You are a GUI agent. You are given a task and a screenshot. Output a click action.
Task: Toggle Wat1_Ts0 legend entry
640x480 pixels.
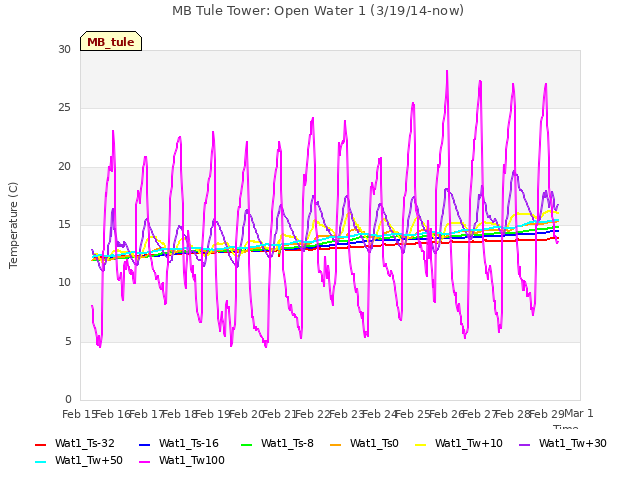point(364,443)
